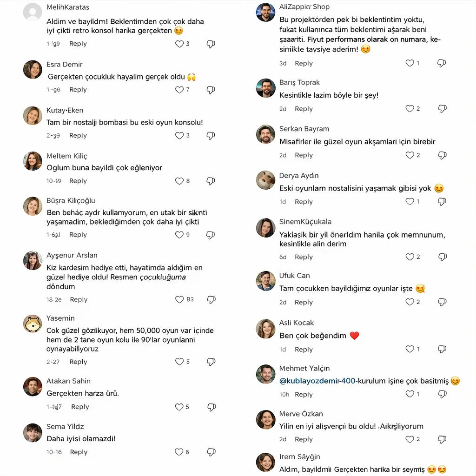Reply to Derya Aydın's comment
This screenshot has width=476, height=476.
click(304, 202)
